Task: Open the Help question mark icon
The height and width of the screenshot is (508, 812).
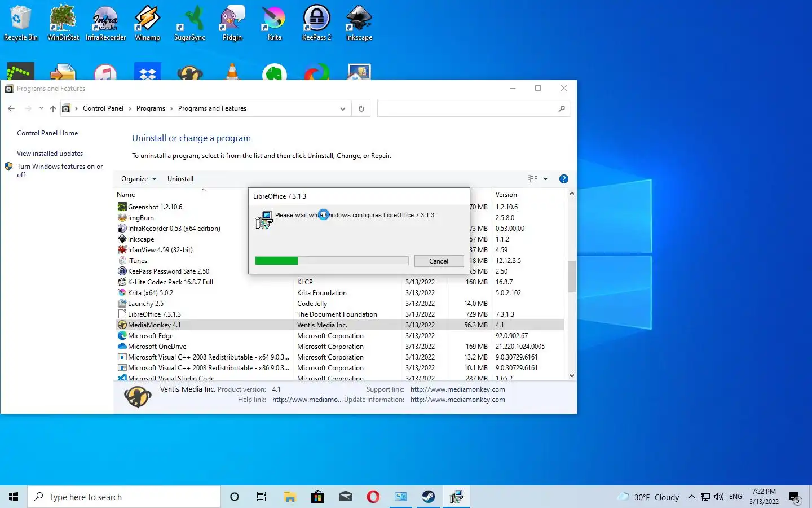Action: coord(563,179)
